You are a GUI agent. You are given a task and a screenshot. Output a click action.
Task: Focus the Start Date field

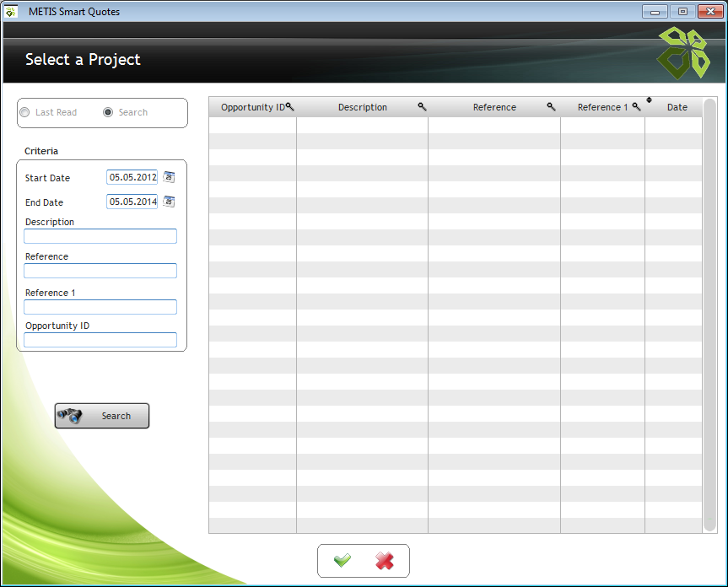pyautogui.click(x=132, y=177)
